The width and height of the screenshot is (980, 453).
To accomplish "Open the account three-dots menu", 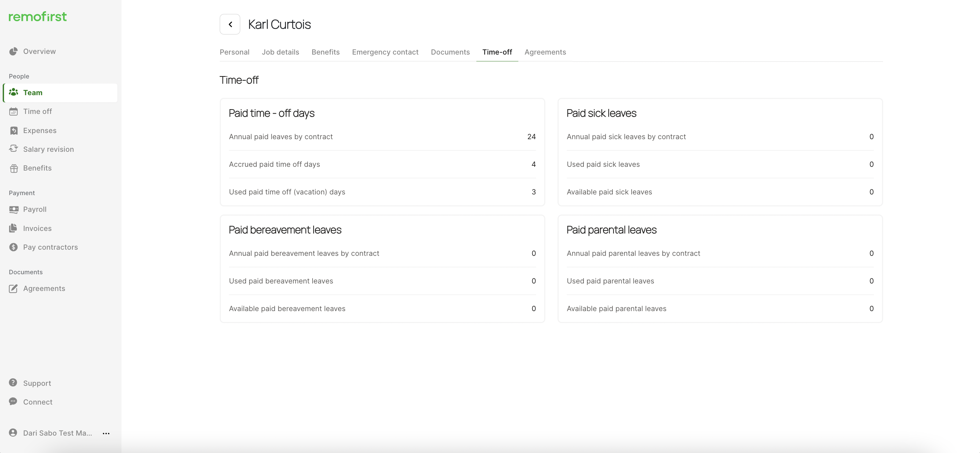I will coord(106,433).
